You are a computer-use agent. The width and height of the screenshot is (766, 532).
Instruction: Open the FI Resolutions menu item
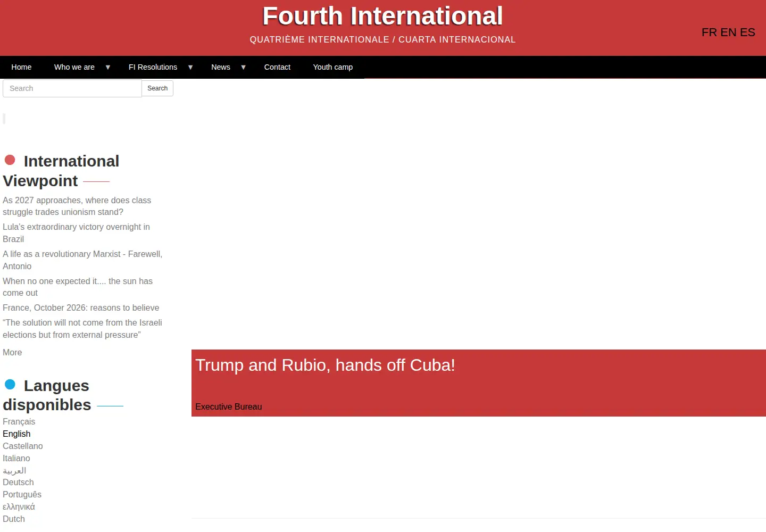tap(153, 67)
